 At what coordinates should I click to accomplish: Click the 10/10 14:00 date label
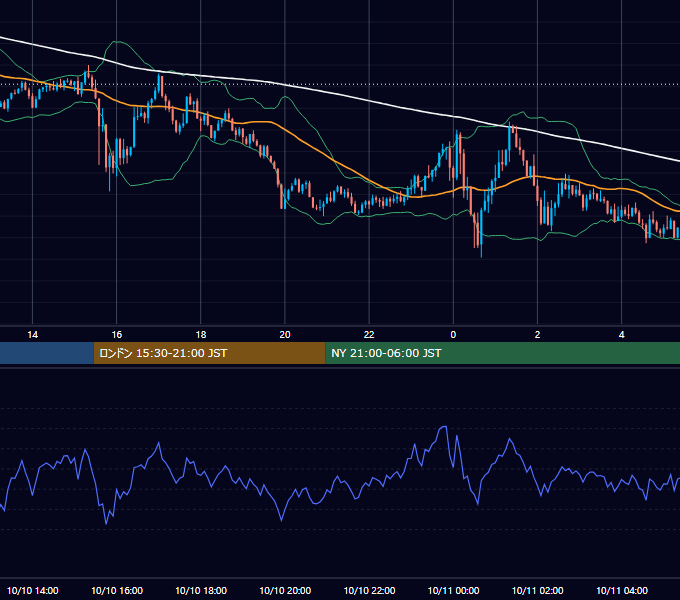33,590
